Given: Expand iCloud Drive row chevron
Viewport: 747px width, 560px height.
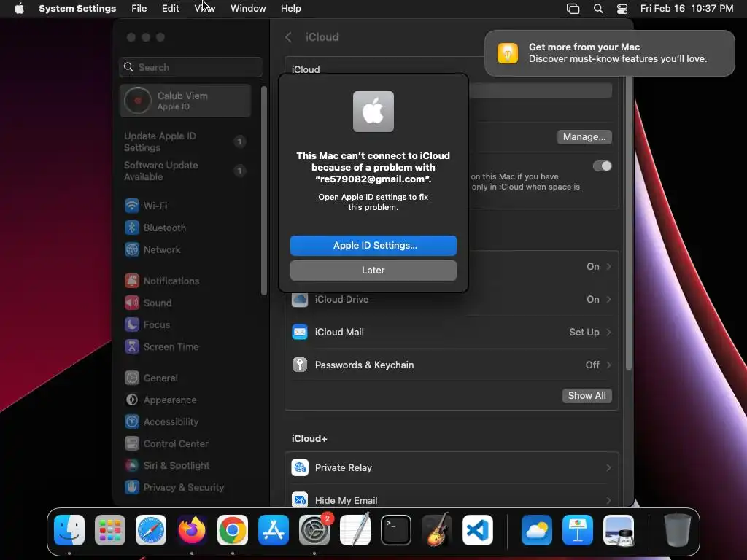Looking at the screenshot, I should (609, 299).
